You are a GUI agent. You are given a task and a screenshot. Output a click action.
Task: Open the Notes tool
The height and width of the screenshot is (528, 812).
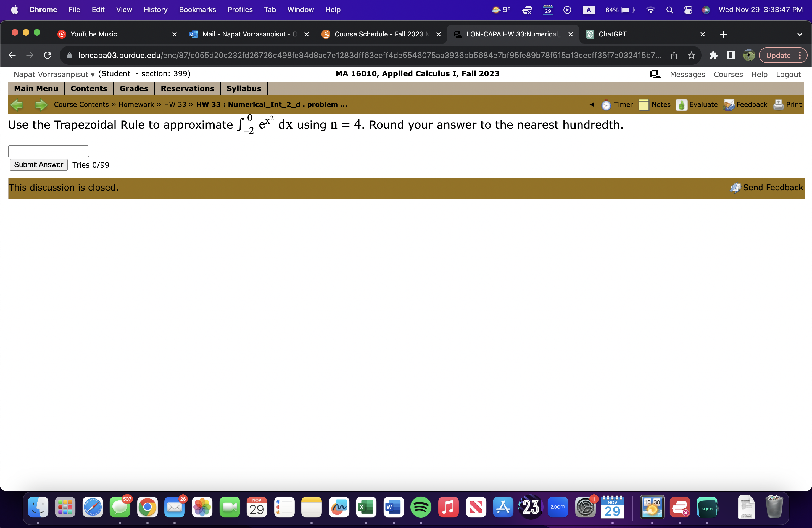[644, 105]
